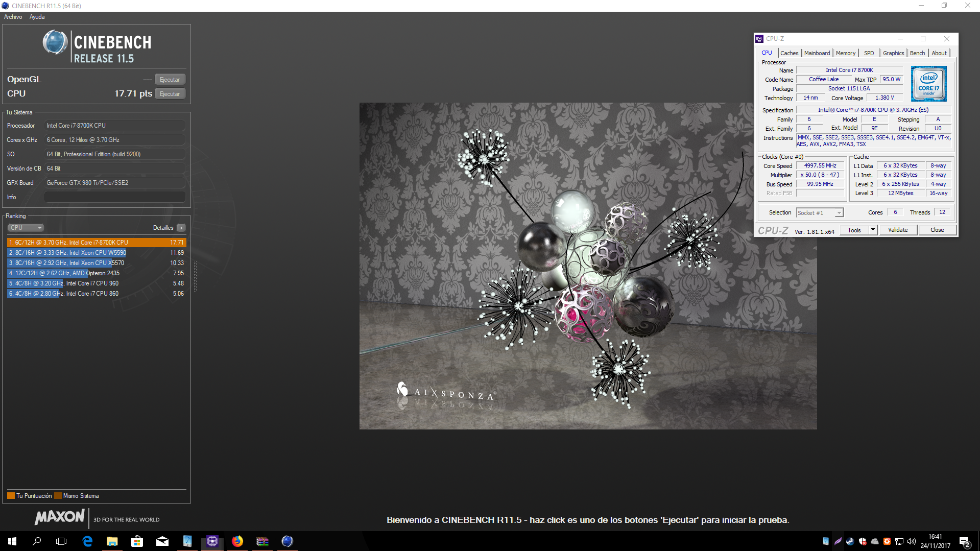
Task: Click the Intel Core i7 logo badge
Action: click(x=929, y=84)
